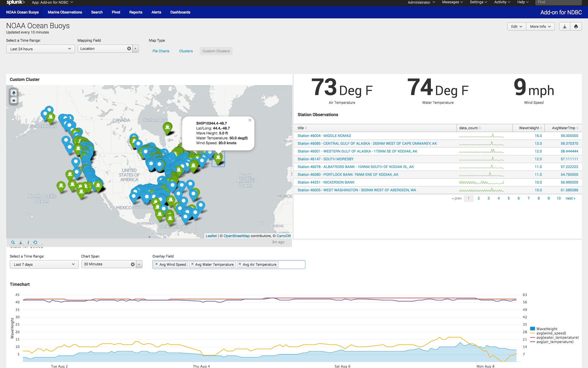588x368 pixels.
Task: Open the Activity dropdown
Action: [502, 2]
